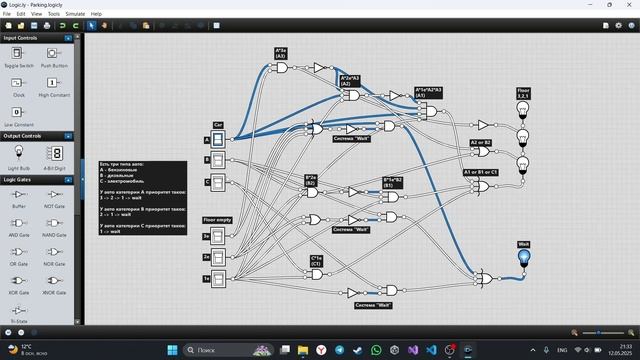Select the lit Wait light bulb
640x360 pixels.
(524, 259)
